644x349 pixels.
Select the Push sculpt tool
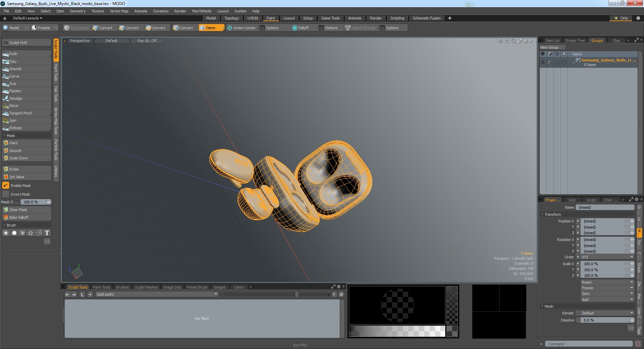26,54
